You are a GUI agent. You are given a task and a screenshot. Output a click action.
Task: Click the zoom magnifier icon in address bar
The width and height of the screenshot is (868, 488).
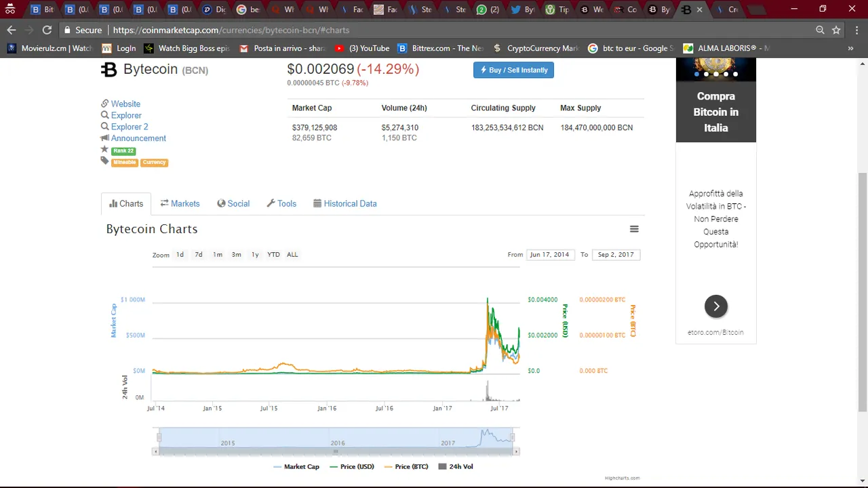820,30
